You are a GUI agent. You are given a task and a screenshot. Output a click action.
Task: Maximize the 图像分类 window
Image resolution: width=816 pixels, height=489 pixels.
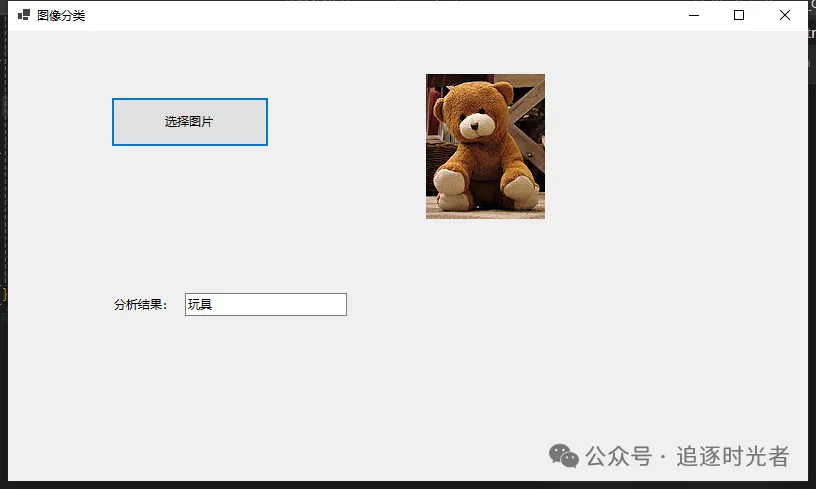pos(739,15)
